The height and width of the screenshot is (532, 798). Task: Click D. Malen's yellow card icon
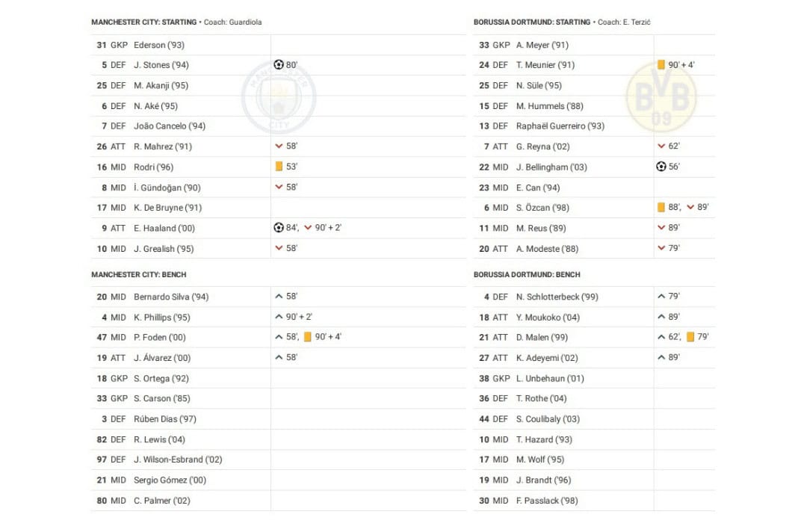(690, 337)
